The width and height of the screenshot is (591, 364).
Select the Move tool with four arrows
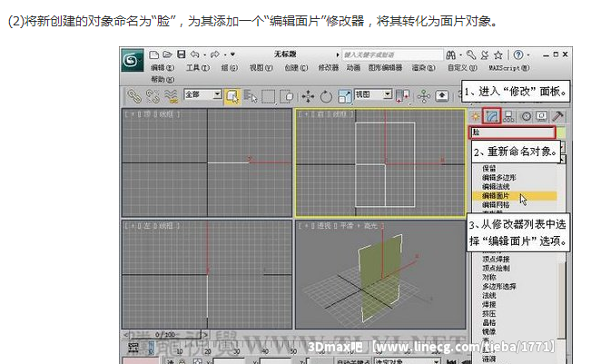(308, 96)
